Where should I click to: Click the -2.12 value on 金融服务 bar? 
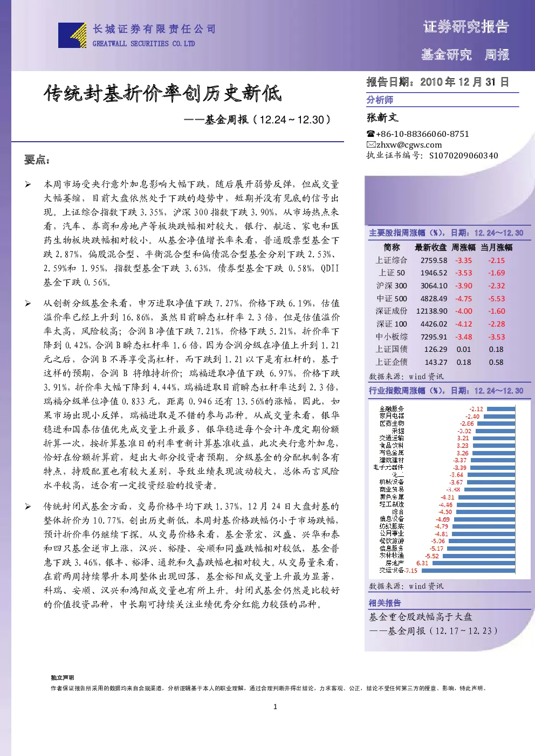pos(476,409)
